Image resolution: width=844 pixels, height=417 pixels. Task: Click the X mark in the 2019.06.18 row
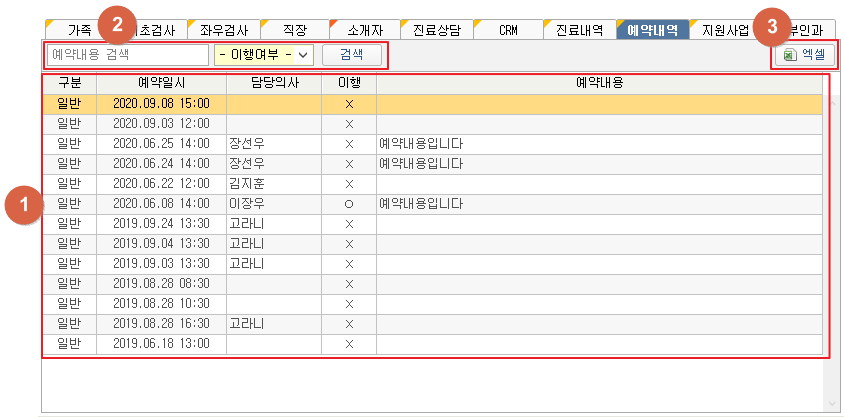(349, 343)
